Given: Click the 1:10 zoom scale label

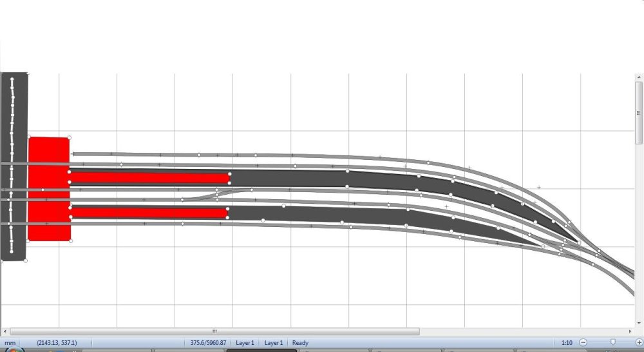Looking at the screenshot, I should (567, 343).
